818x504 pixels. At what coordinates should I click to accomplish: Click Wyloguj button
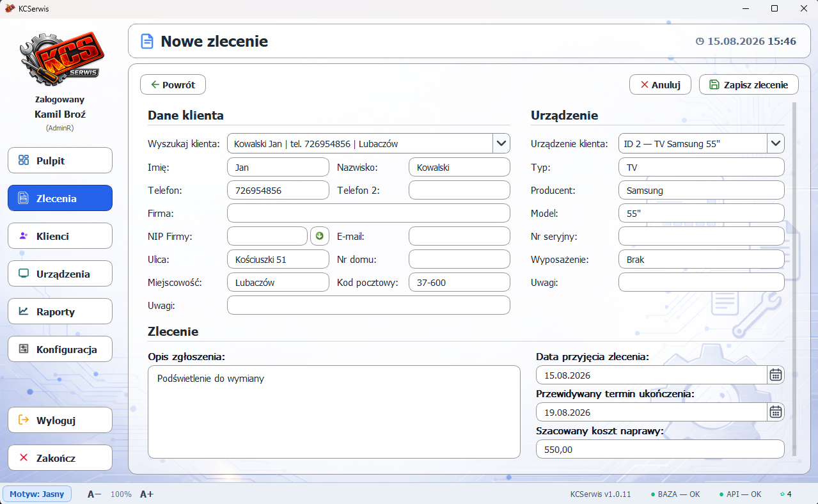click(x=60, y=420)
